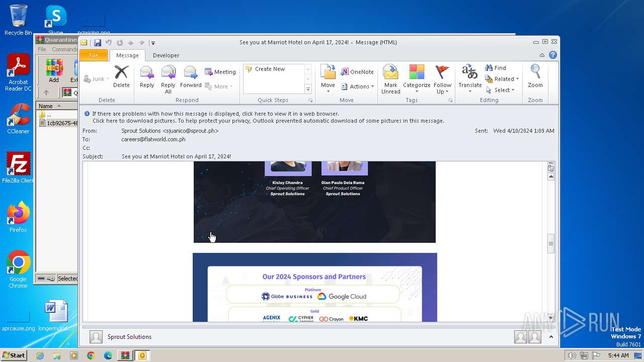Open Follow Up flag dropdown
This screenshot has height=362, width=644.
442,79
